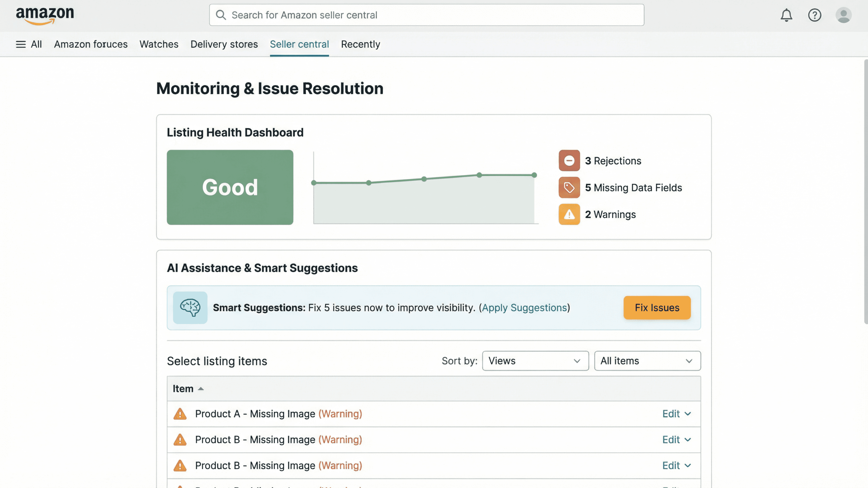
Task: Click the Product A warning triangle icon
Action: (x=180, y=414)
